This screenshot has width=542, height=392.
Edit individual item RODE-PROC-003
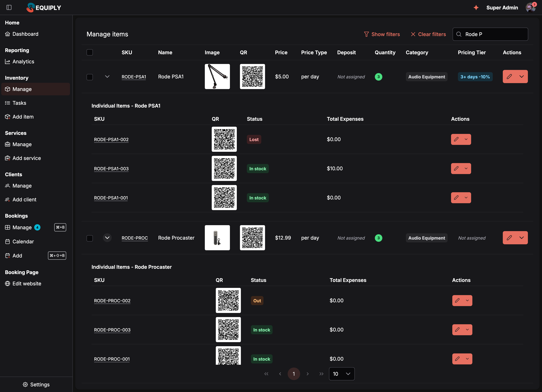click(457, 330)
